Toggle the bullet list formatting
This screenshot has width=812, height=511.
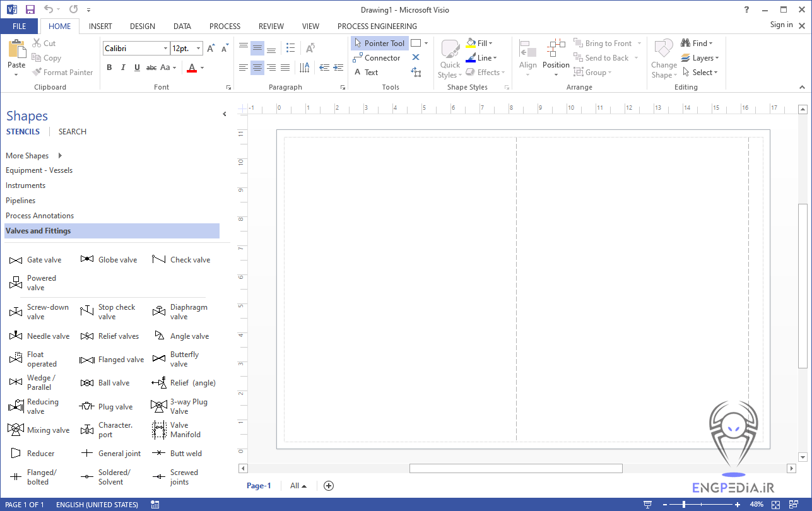click(x=290, y=47)
